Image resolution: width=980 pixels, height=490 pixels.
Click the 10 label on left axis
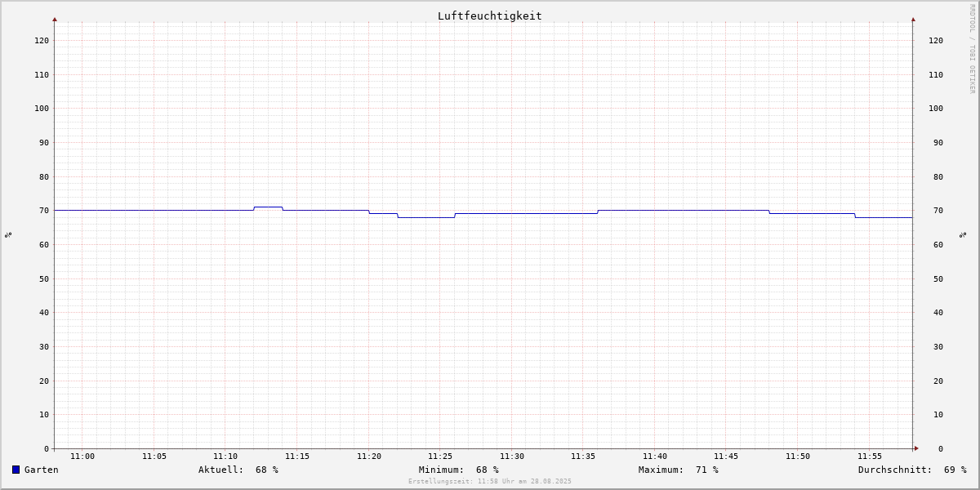click(44, 414)
